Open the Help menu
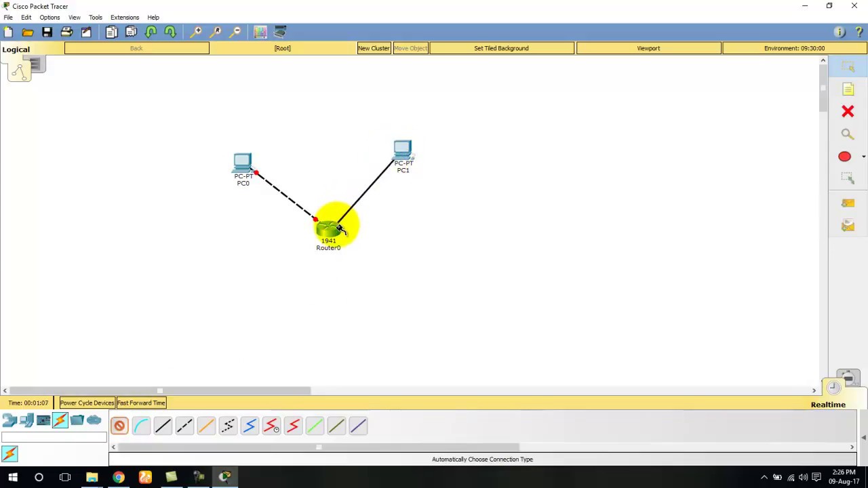868x488 pixels. (x=153, y=18)
